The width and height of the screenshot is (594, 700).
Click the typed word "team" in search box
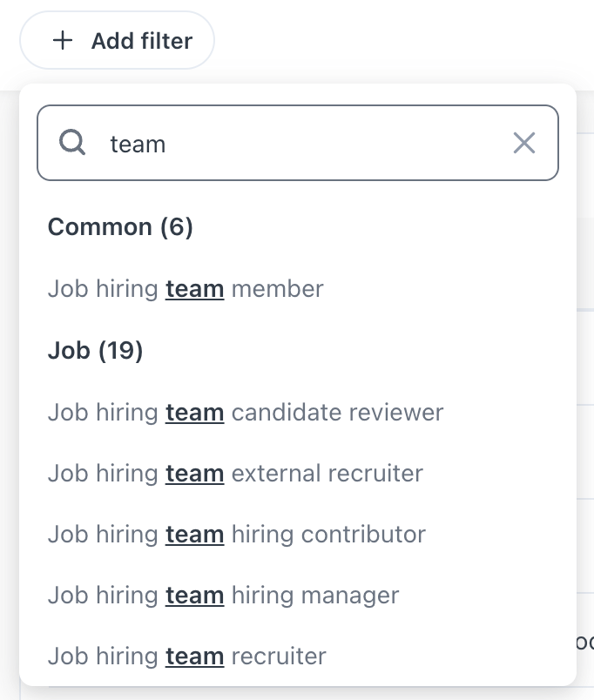[138, 144]
